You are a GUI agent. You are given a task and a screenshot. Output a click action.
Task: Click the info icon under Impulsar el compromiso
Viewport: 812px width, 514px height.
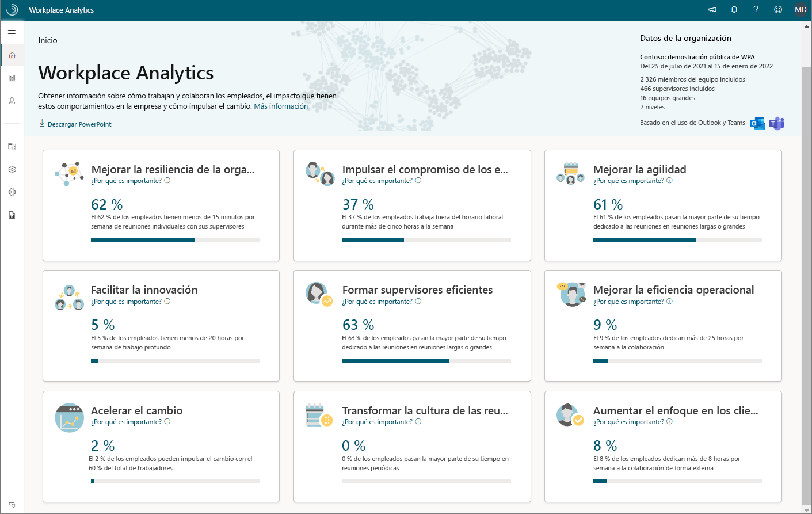tap(418, 181)
